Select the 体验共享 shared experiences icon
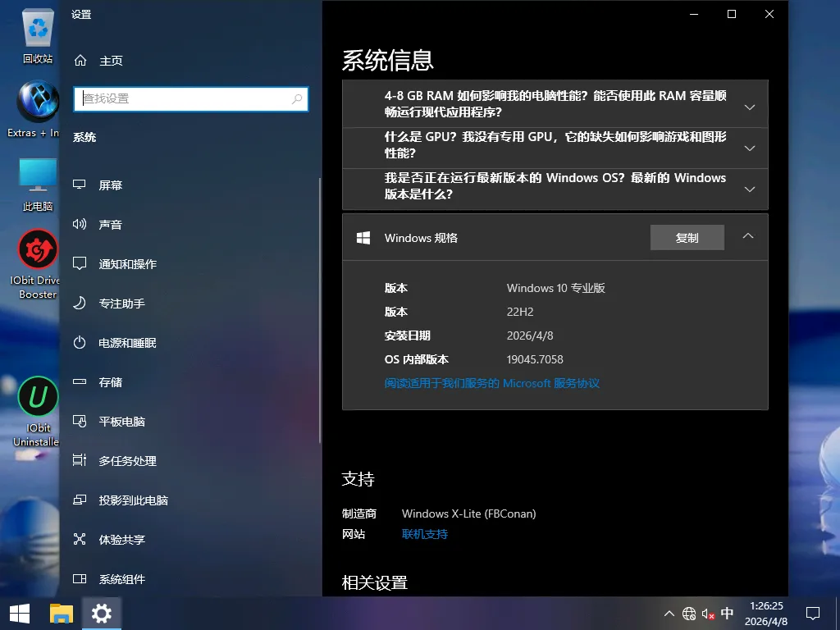The width and height of the screenshot is (840, 630). tap(80, 539)
